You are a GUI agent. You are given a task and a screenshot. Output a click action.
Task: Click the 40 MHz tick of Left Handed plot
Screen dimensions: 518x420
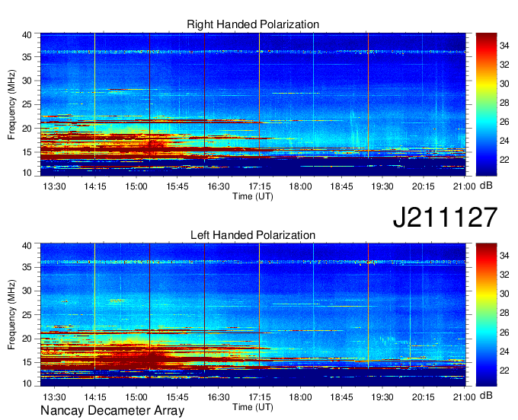tap(27, 246)
